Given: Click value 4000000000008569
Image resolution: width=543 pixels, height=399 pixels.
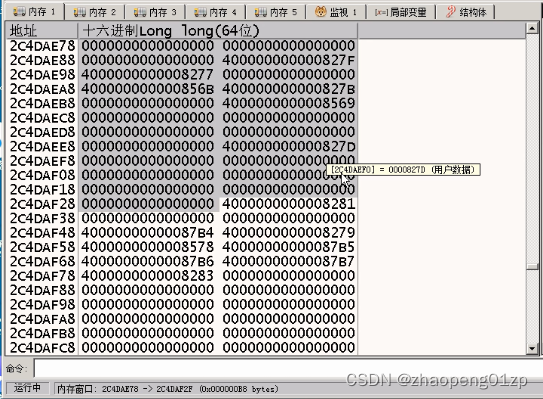Looking at the screenshot, I should pyautogui.click(x=289, y=103).
